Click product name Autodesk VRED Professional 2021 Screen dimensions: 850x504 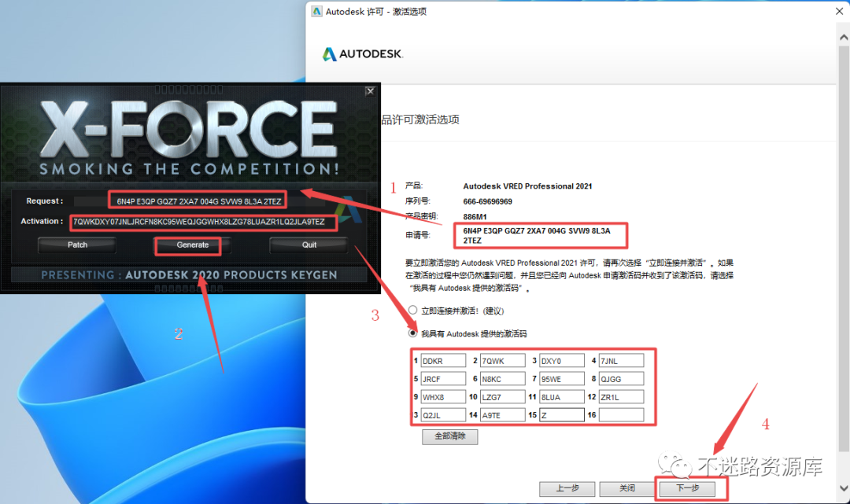pyautogui.click(x=527, y=186)
